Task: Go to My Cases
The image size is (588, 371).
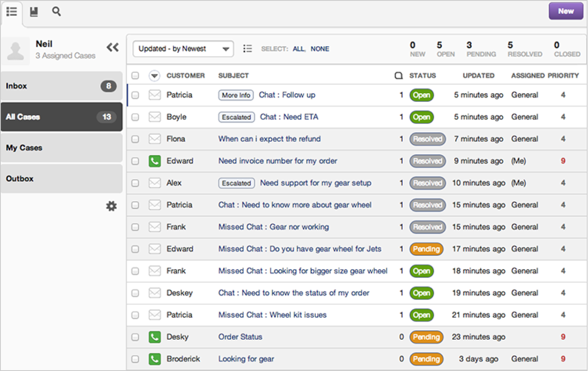Action: (61, 148)
